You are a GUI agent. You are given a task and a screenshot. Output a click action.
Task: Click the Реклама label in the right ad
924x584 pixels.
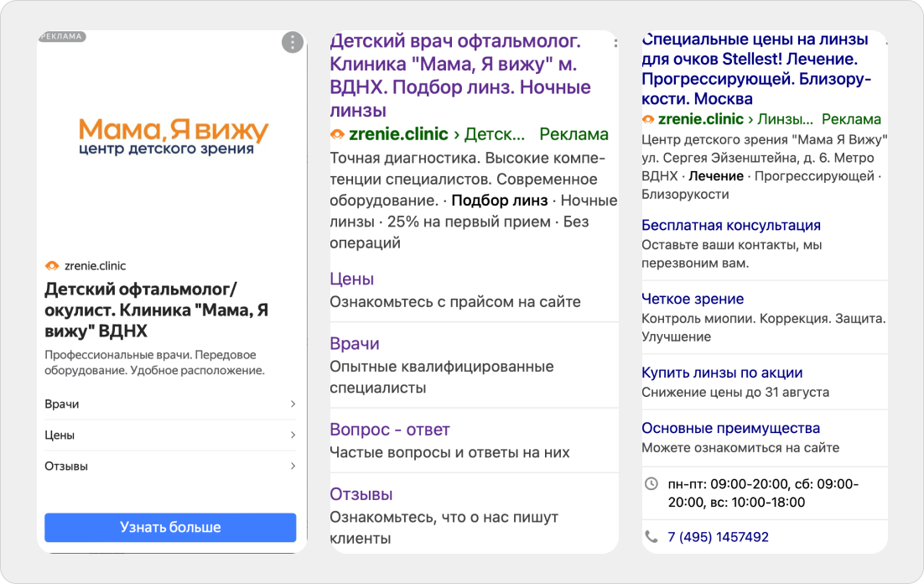[851, 119]
